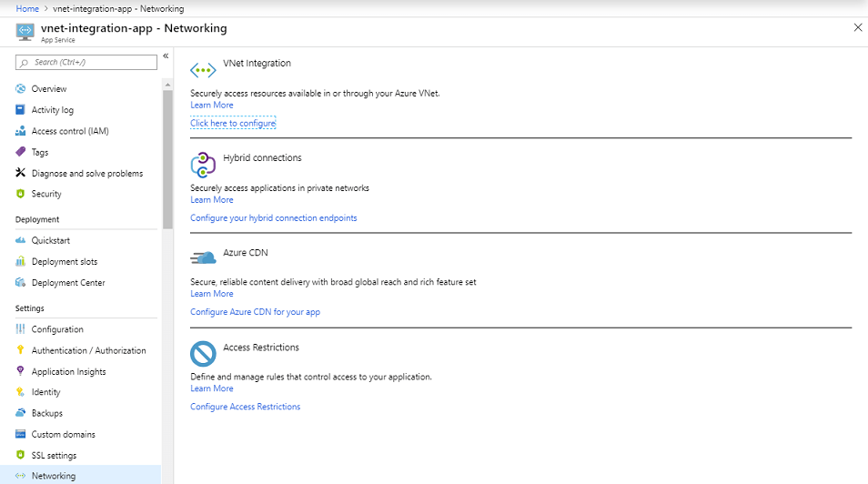Open Application Insights
The width and height of the screenshot is (868, 484).
[x=68, y=371]
